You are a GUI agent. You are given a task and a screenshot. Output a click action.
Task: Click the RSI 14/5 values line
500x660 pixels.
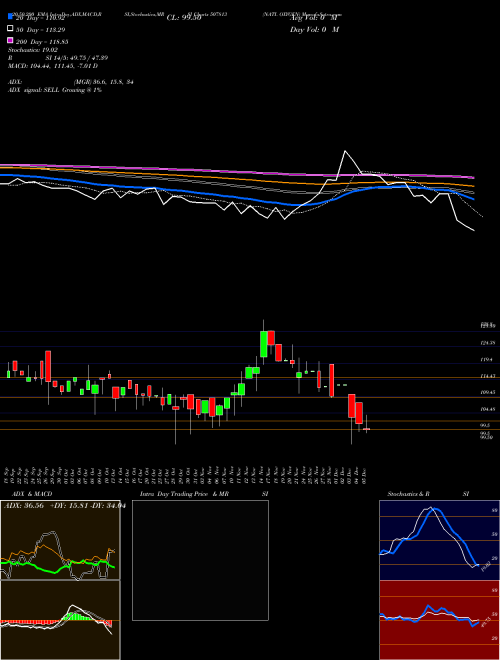pyautogui.click(x=58, y=58)
